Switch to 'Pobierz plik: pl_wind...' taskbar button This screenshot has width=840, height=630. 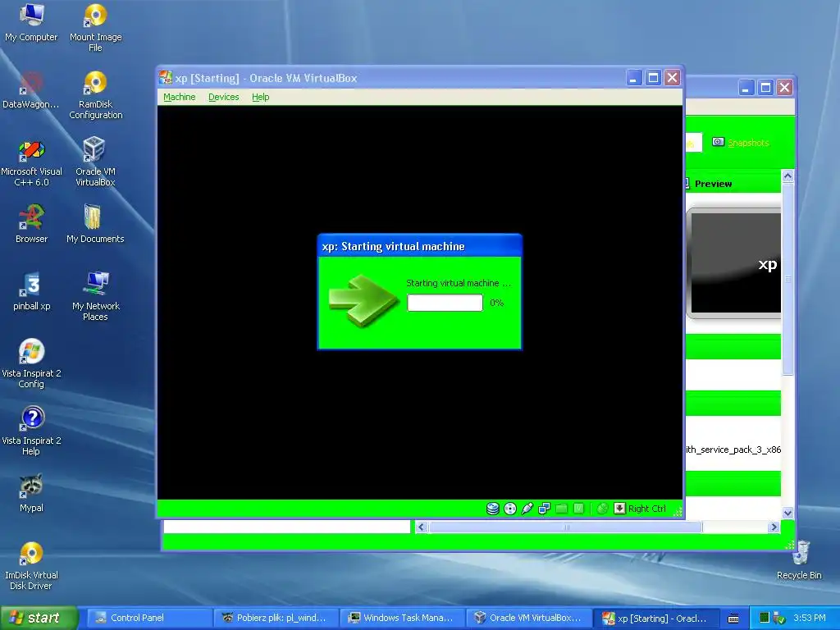click(x=276, y=618)
